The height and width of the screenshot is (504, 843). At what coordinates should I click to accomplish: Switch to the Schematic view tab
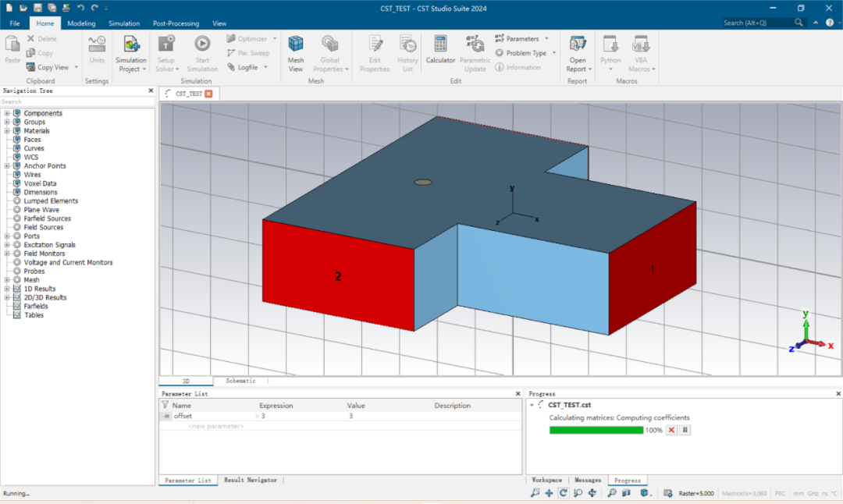pyautogui.click(x=240, y=381)
